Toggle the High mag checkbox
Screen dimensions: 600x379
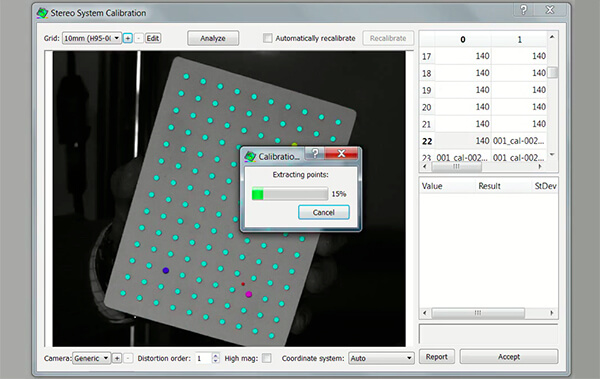pyautogui.click(x=267, y=358)
